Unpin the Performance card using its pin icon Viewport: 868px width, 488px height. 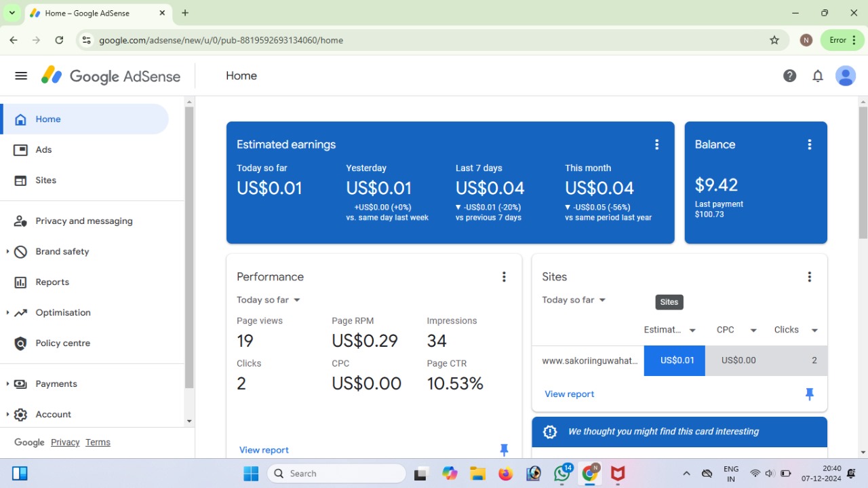504,449
